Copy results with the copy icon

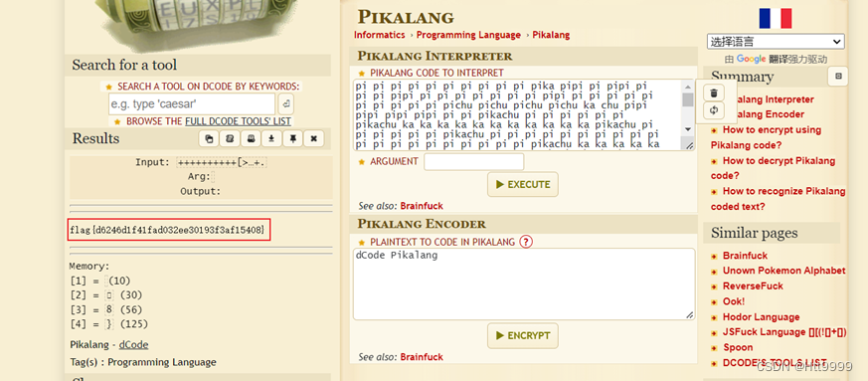(209, 138)
